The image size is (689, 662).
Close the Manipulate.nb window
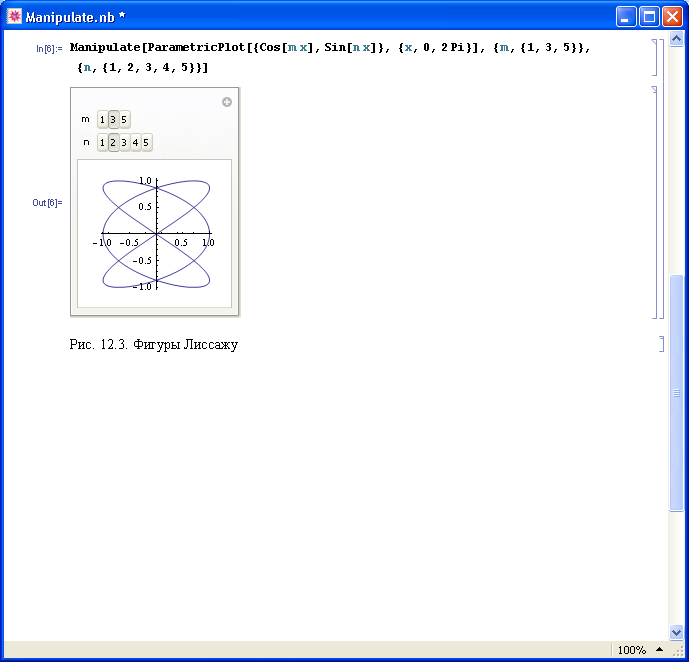tap(672, 17)
